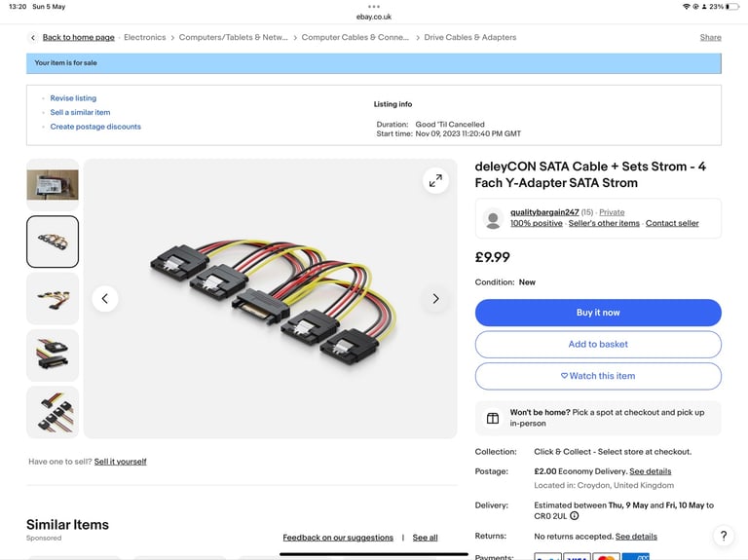This screenshot has width=748, height=560.
Task: Select the third thumbnail of the adapter
Action: click(x=53, y=299)
